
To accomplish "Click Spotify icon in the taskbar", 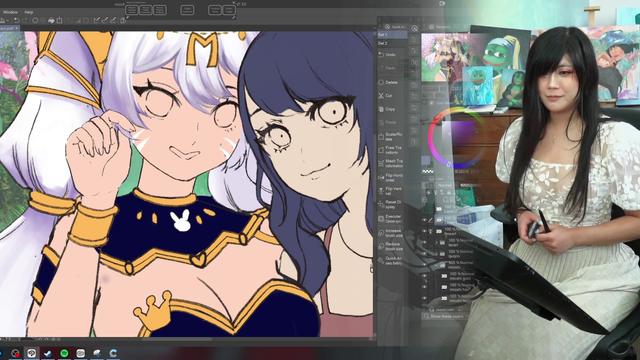I will pos(64,353).
